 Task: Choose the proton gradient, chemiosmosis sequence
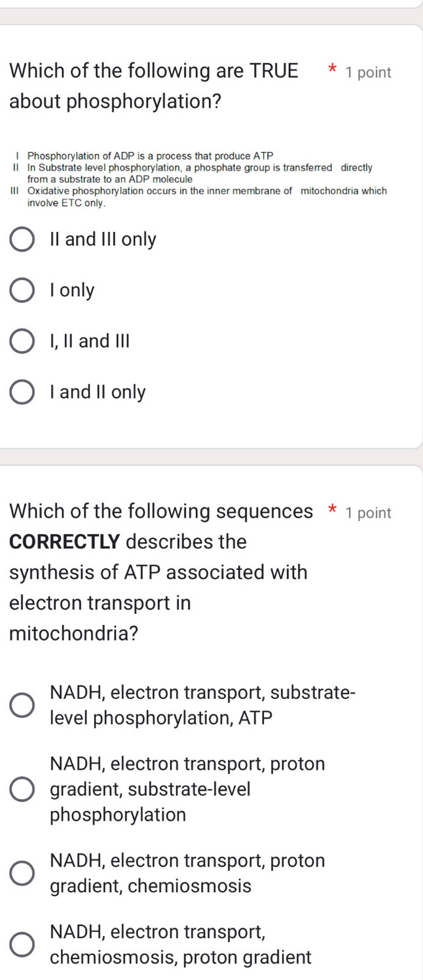(23, 873)
